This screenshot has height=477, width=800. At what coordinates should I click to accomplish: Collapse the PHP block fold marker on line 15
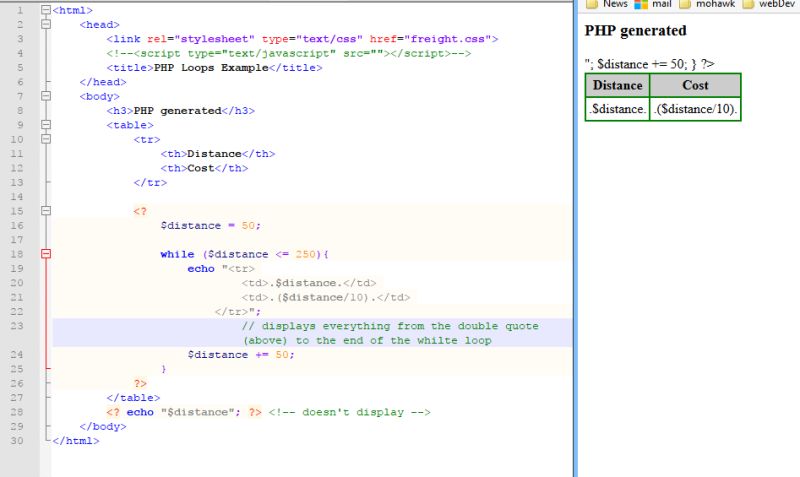pyautogui.click(x=46, y=211)
